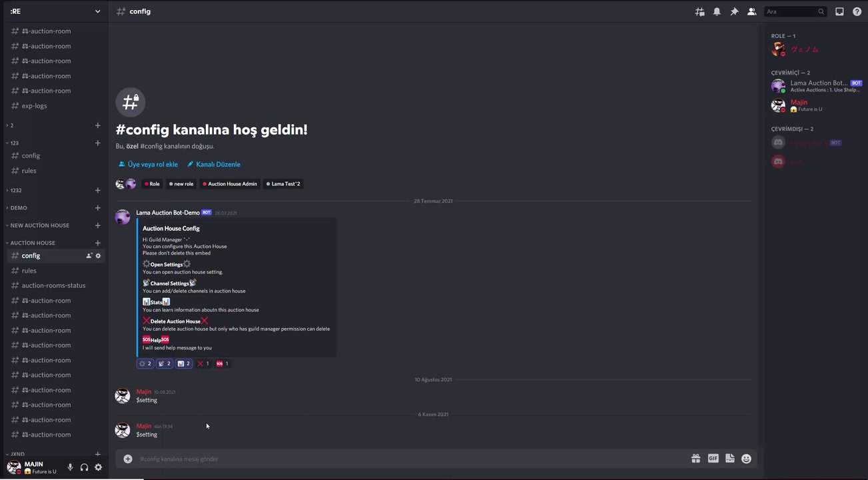Click the notification bell icon
This screenshot has width=868, height=480.
(717, 11)
